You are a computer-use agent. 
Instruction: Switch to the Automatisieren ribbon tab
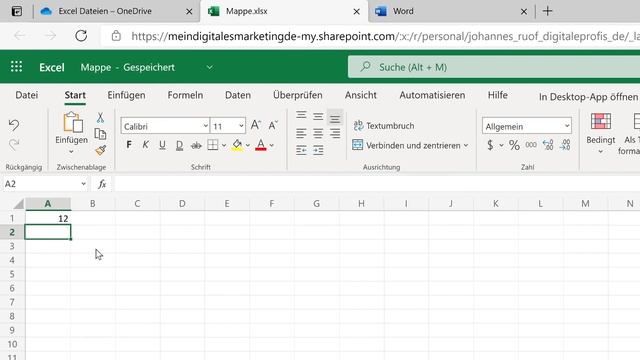(432, 95)
